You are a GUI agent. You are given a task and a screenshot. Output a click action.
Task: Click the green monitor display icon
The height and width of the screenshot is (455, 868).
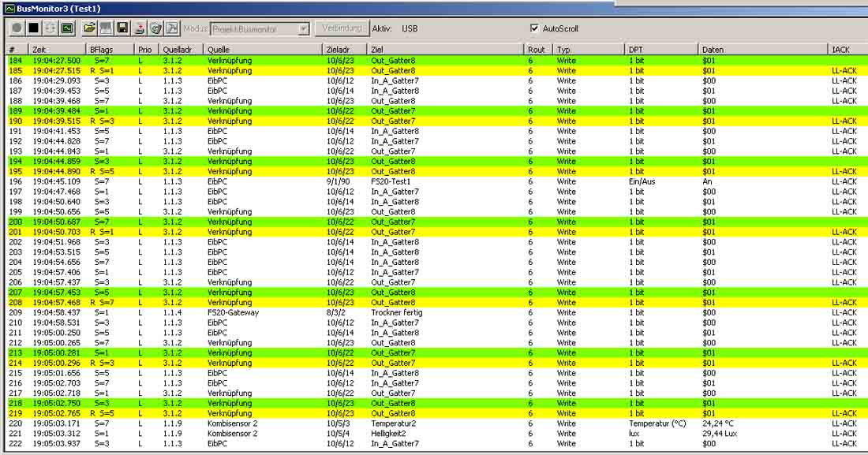click(x=67, y=28)
